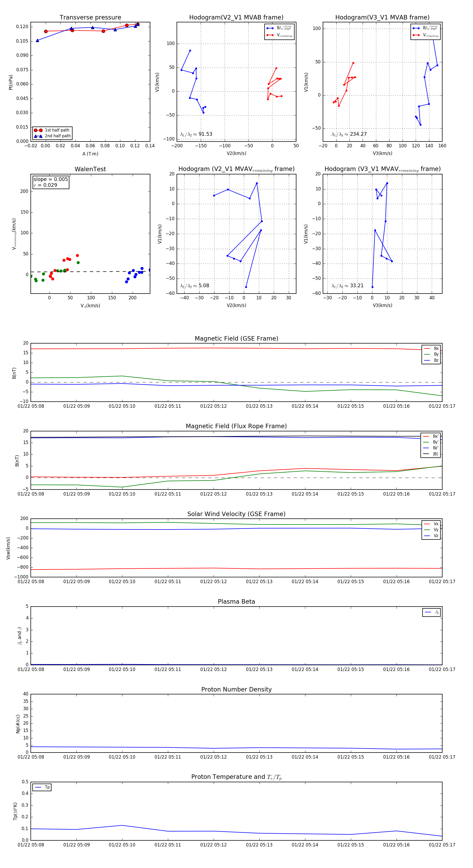Click the 'Hodogram (V2_V1 MVAV remaining frame)' title
The image size is (473, 868).
pos(236,169)
